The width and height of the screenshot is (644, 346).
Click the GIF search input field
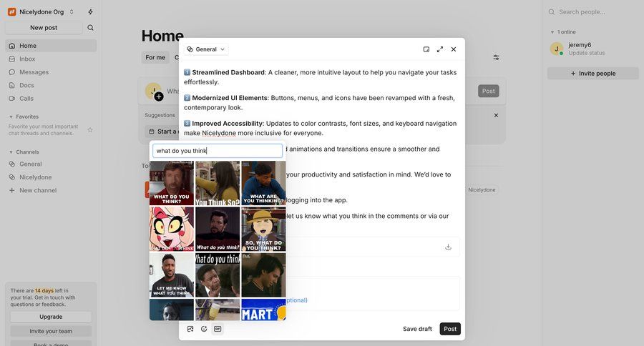pyautogui.click(x=218, y=151)
